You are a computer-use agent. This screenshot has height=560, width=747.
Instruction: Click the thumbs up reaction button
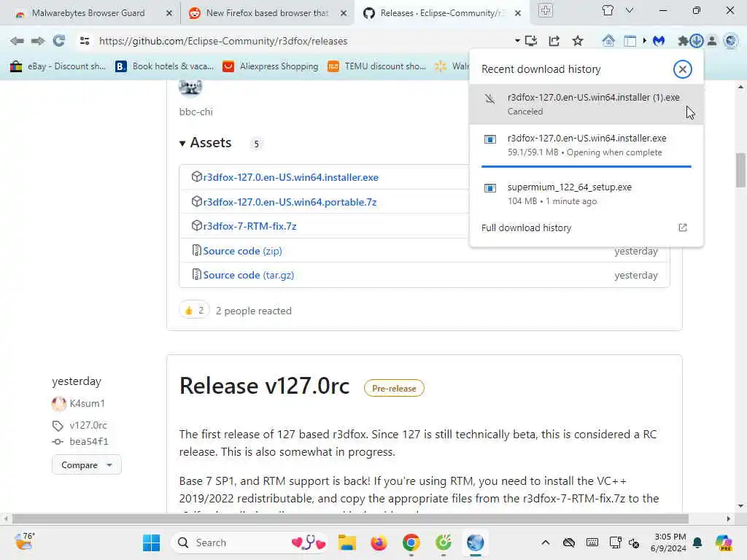point(194,311)
